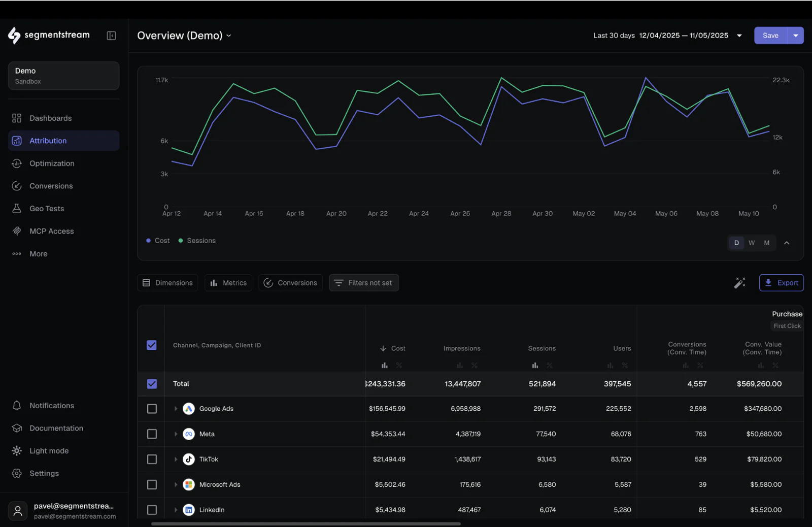Open Attribution in the sidebar

(64, 141)
